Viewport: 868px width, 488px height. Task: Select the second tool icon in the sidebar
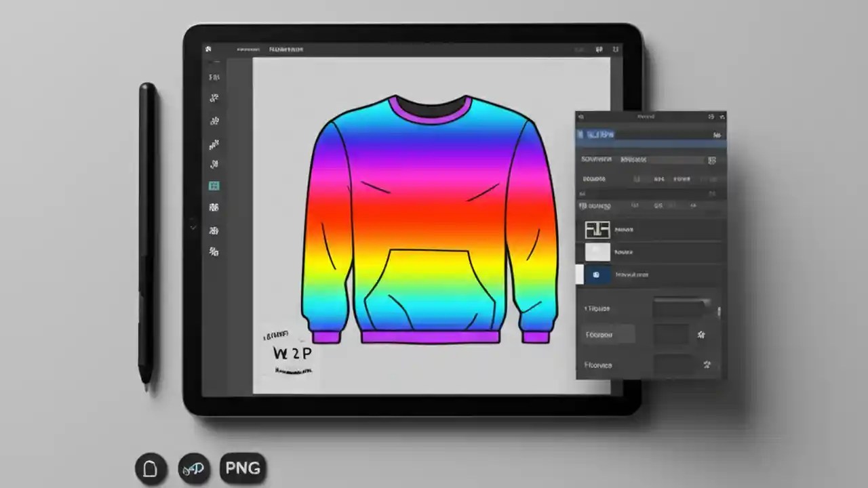click(214, 98)
